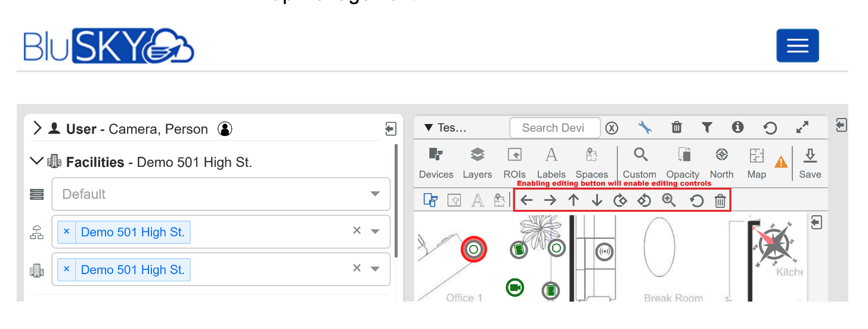Click the Opacity control
Image resolution: width=868 pixels, height=329 pixels.
tap(683, 162)
